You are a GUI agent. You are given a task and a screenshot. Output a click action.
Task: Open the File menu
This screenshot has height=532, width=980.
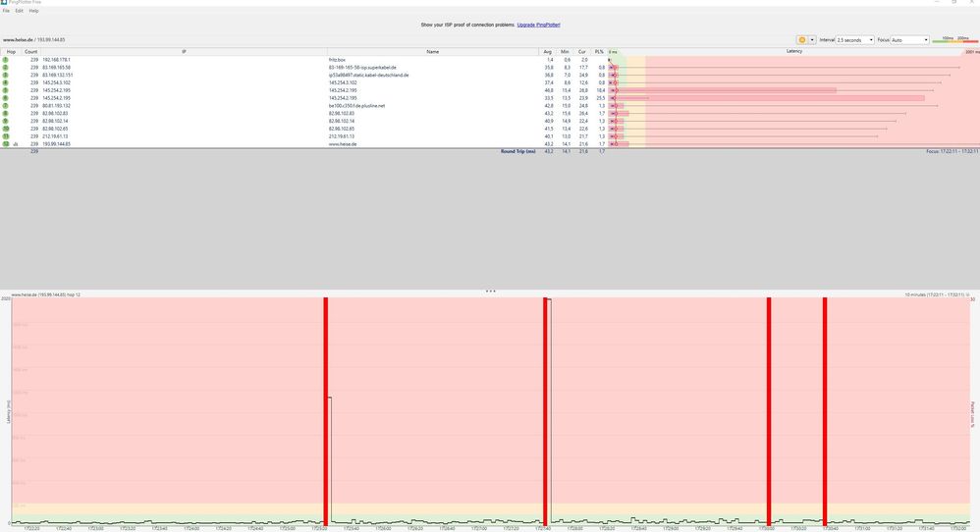point(6,11)
